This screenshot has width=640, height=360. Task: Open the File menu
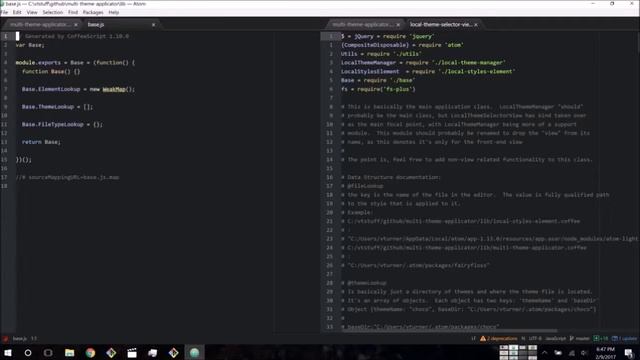tap(4, 12)
